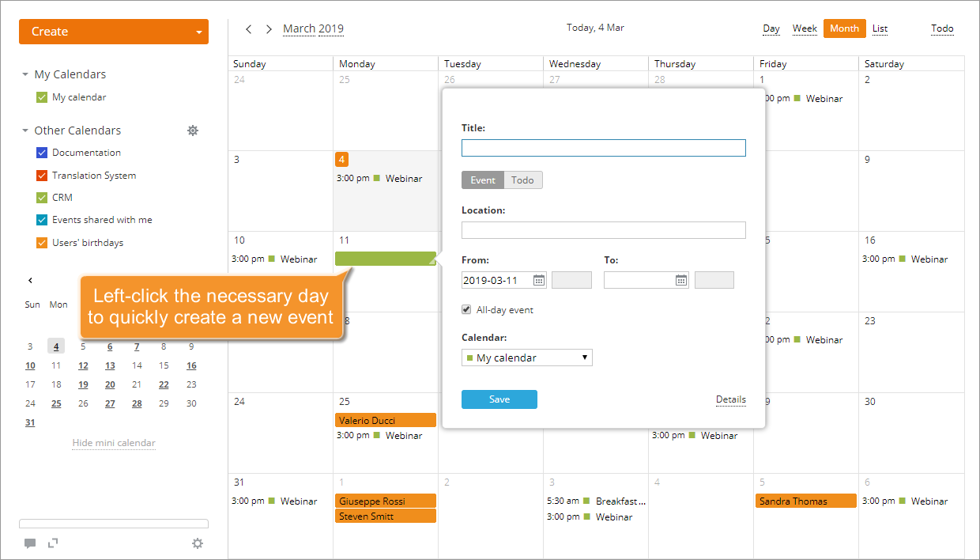
Task: Go to the next month with right arrow
Action: click(x=269, y=28)
